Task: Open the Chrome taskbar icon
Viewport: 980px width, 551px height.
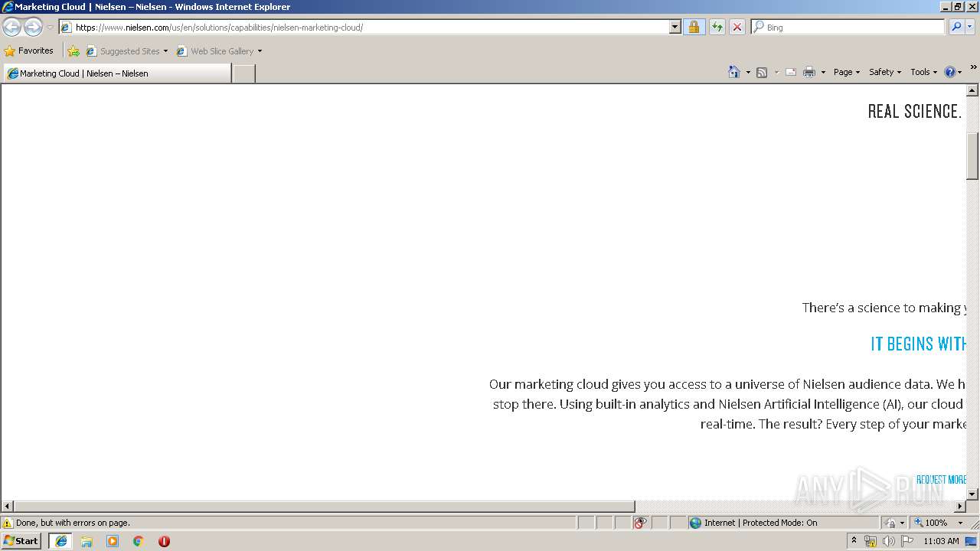Action: tap(139, 541)
